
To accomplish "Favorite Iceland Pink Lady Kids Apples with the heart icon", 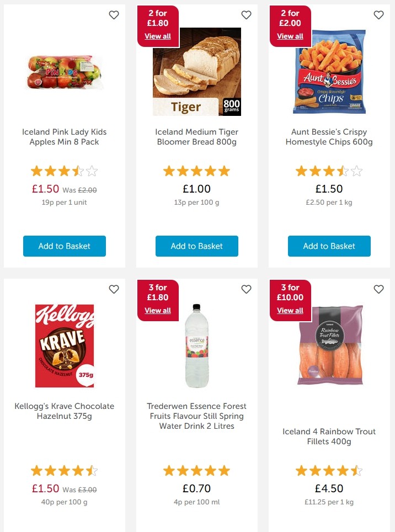I will coord(114,15).
